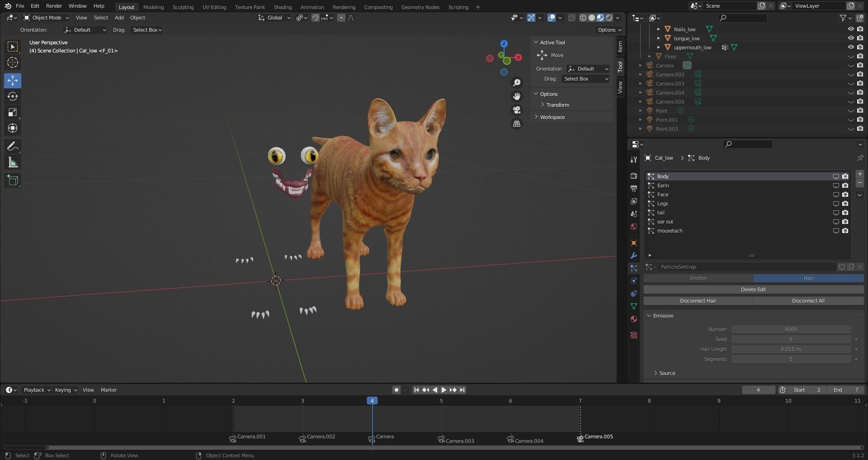Open the Render menu
868x460 pixels.
pos(54,6)
